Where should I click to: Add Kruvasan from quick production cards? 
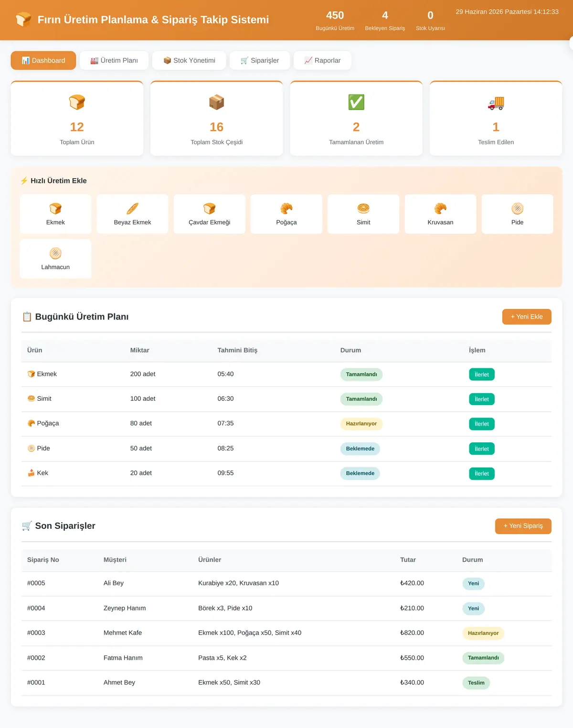click(x=440, y=214)
